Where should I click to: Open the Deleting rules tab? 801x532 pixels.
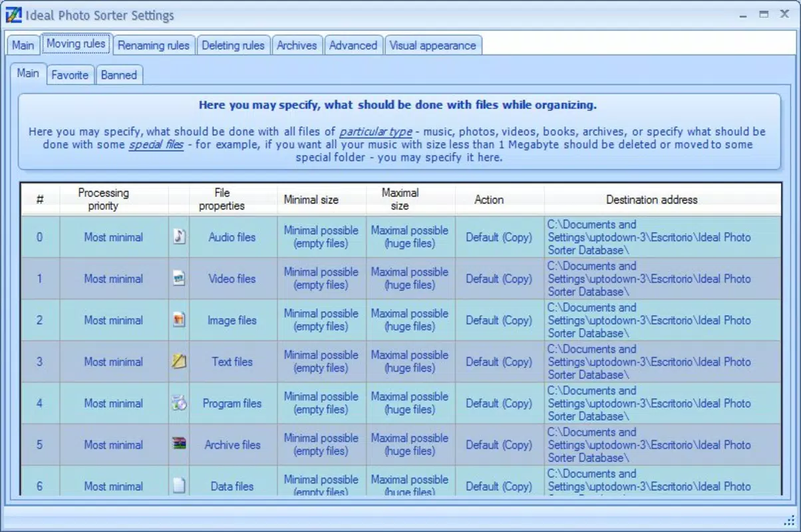[x=233, y=45]
